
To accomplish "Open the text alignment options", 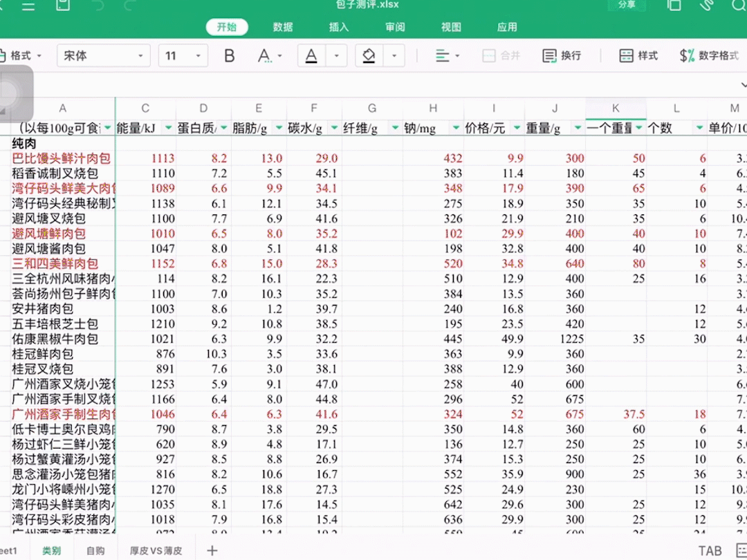I will [x=448, y=56].
